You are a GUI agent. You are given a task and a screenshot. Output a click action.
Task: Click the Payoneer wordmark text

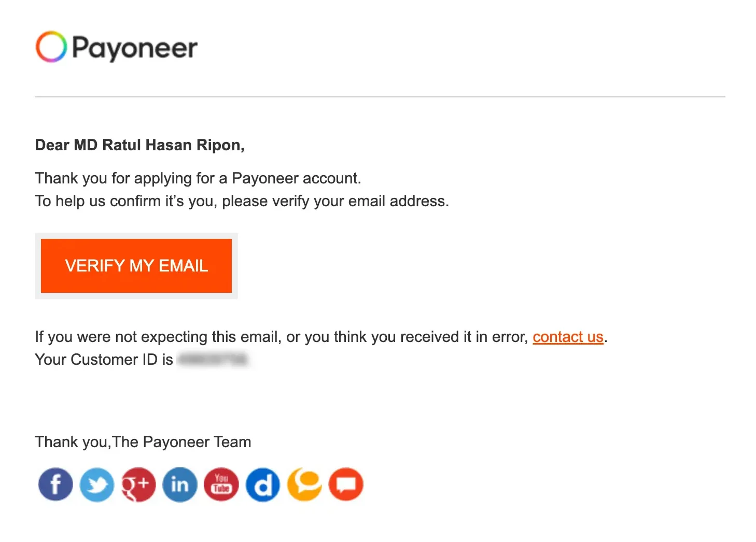tap(135, 47)
